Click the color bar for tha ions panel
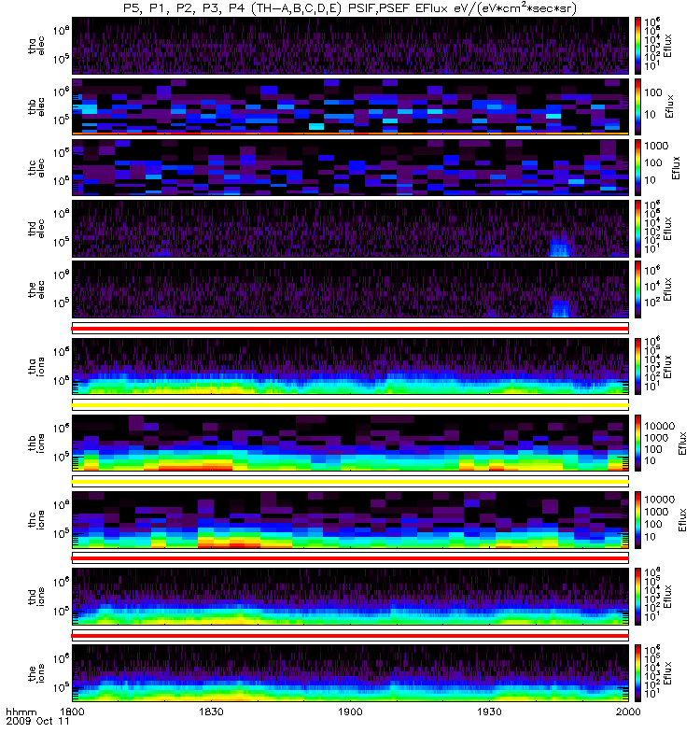 pos(637,366)
